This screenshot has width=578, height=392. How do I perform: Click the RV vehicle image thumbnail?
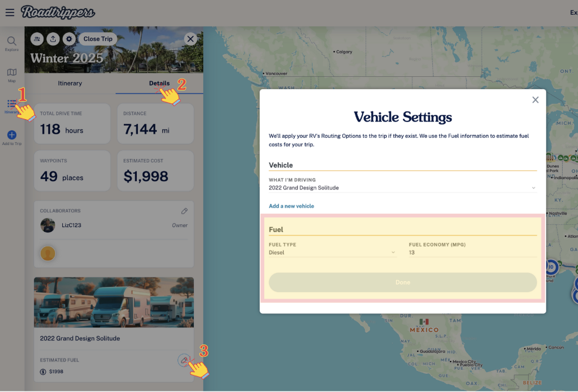click(114, 302)
